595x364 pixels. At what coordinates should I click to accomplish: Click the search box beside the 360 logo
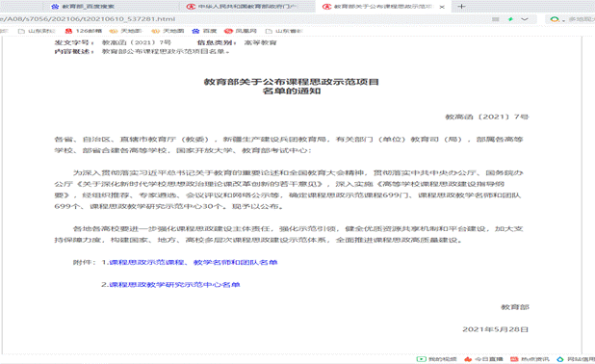[x=581, y=19]
